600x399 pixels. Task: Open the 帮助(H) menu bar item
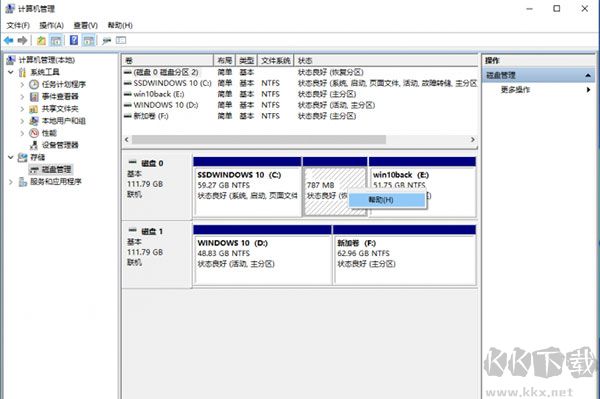pos(120,25)
